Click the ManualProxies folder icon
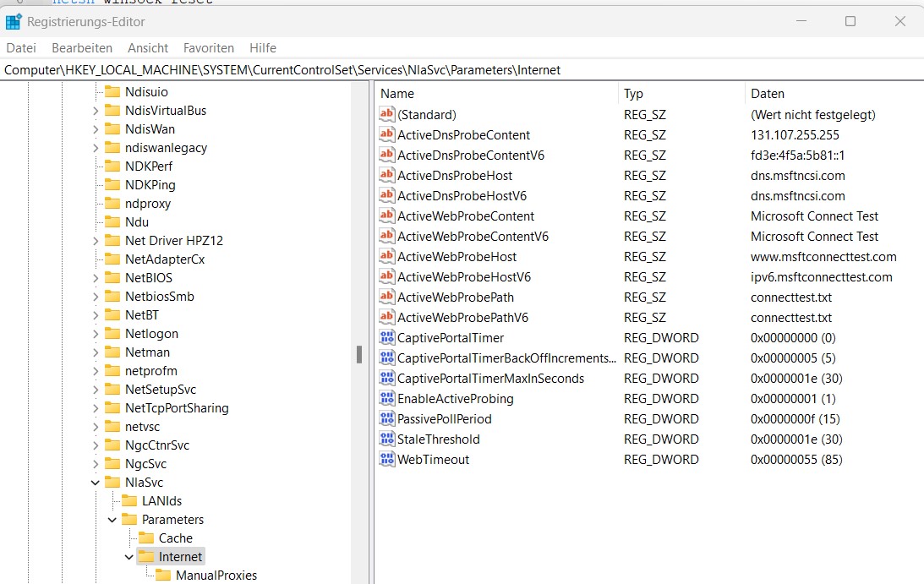Viewport: 924px width, 584px height. coord(162,576)
